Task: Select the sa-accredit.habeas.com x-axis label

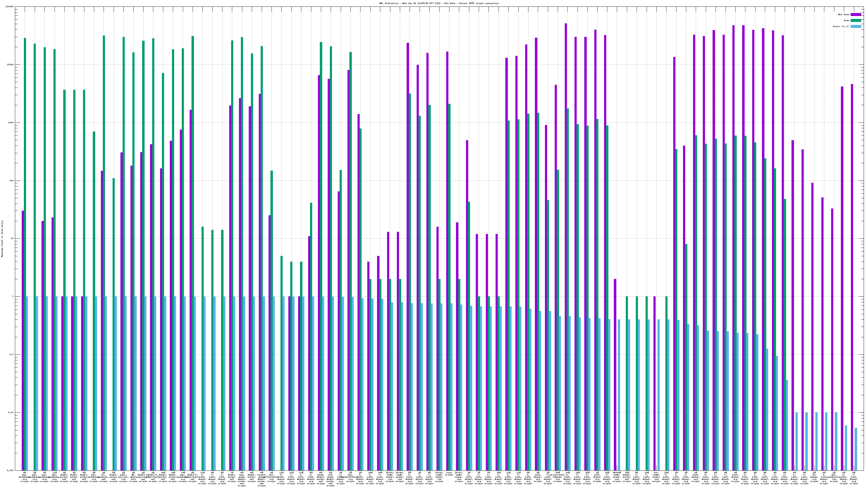Action: click(x=558, y=477)
